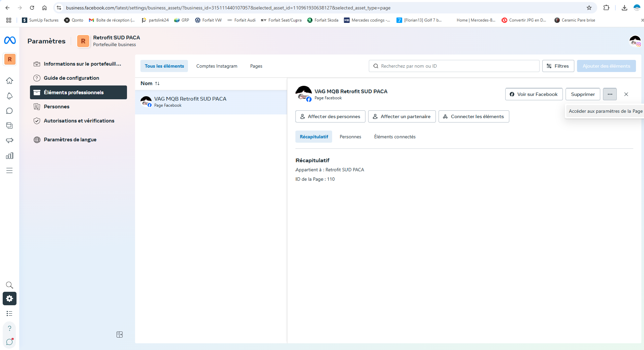Click the settings gear icon
Screen dimensions: 644x350
(x=9, y=299)
